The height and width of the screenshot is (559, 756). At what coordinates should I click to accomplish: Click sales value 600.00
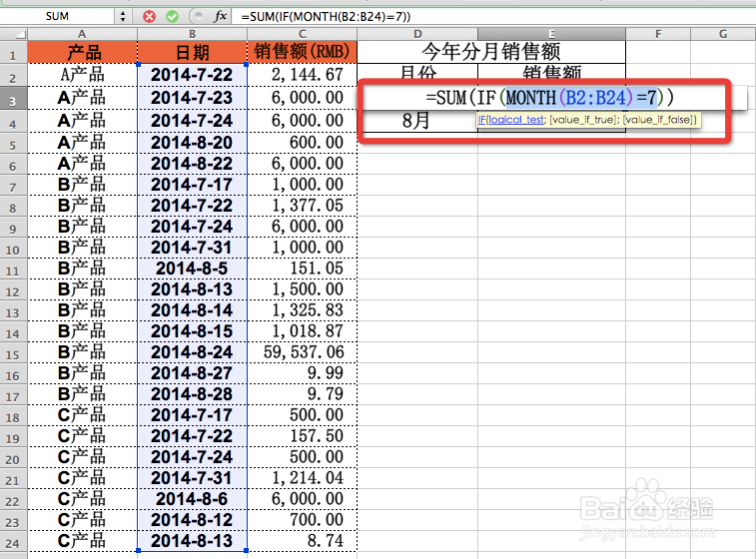click(303, 143)
